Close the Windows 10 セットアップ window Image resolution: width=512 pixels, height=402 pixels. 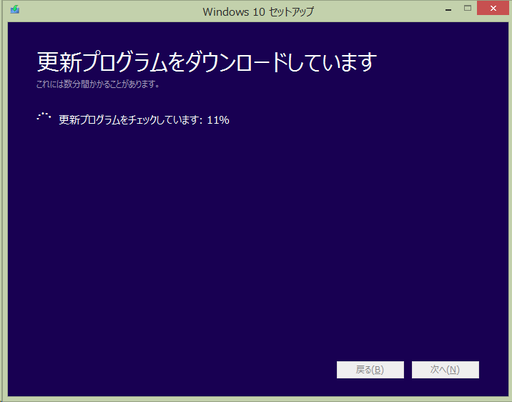tap(493, 8)
